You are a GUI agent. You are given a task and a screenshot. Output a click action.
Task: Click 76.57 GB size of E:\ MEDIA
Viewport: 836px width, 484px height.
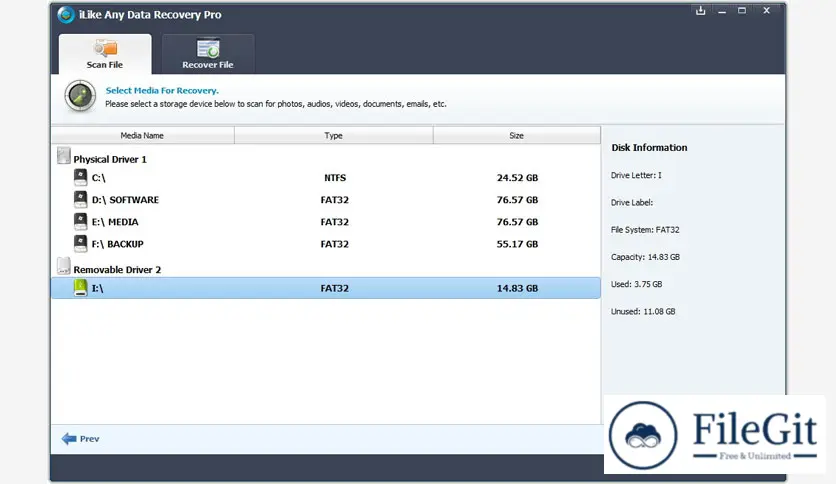click(x=517, y=222)
